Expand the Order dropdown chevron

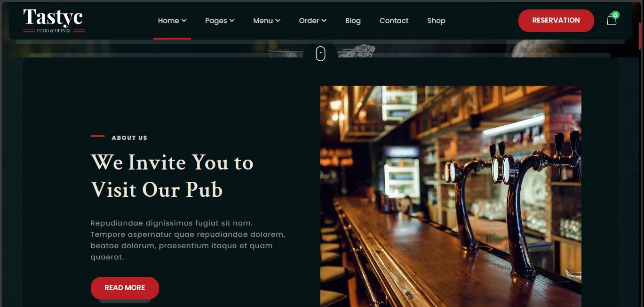[324, 21]
